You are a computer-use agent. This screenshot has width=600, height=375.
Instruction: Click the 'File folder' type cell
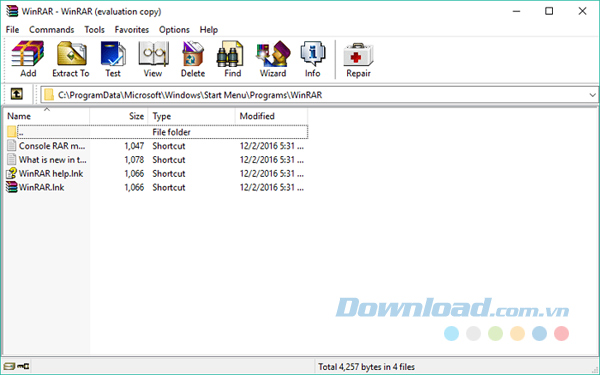[x=171, y=132]
